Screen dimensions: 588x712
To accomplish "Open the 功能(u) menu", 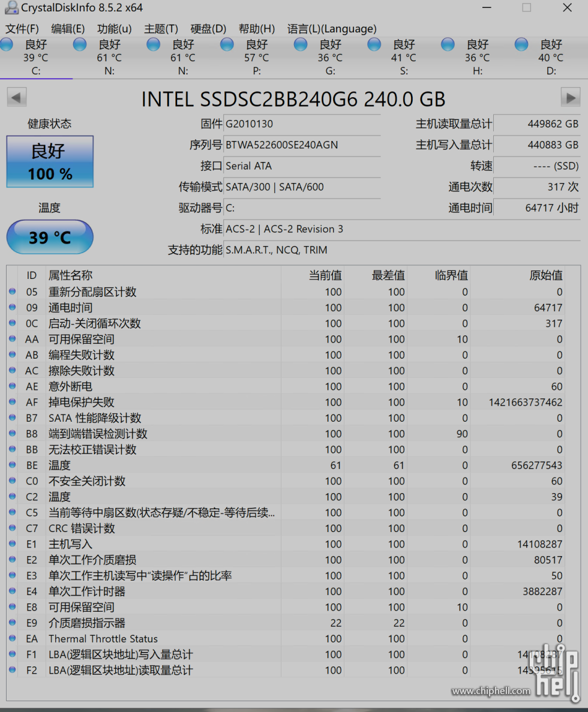I will pyautogui.click(x=115, y=29).
